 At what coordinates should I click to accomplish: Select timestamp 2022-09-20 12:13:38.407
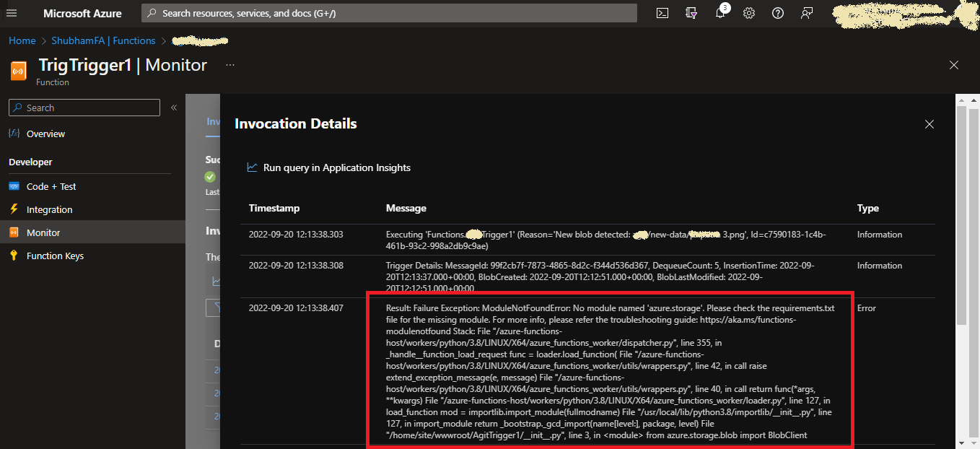click(296, 308)
